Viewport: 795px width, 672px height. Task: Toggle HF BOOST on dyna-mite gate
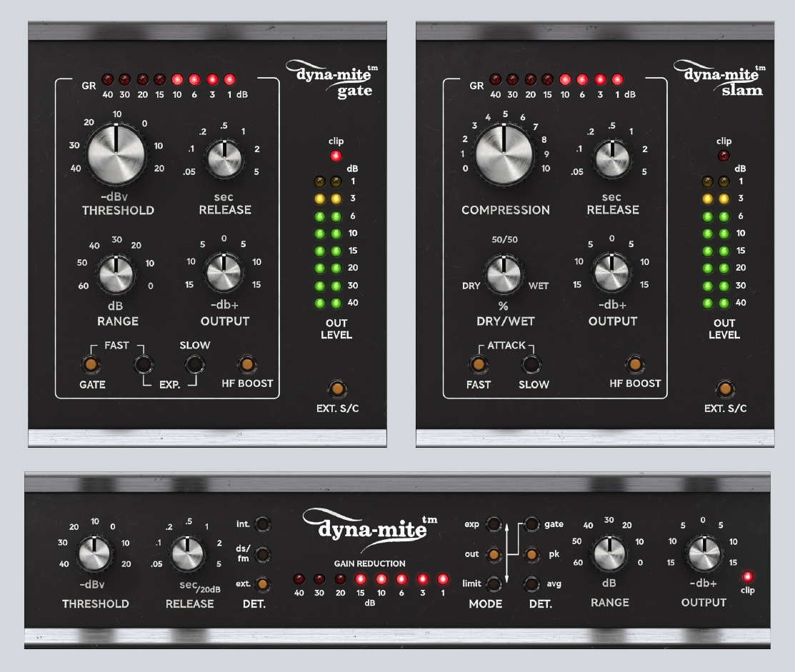coord(247,364)
